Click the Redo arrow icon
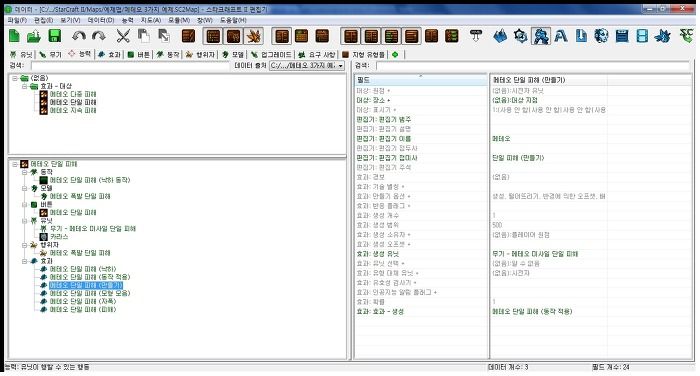Image resolution: width=700 pixels, height=376 pixels. [x=99, y=36]
